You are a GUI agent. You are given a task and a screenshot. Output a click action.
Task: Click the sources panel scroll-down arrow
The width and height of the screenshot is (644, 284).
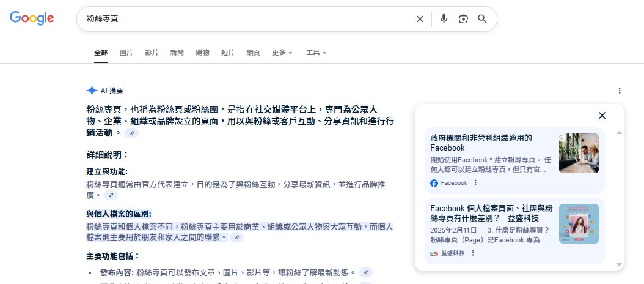(x=619, y=264)
